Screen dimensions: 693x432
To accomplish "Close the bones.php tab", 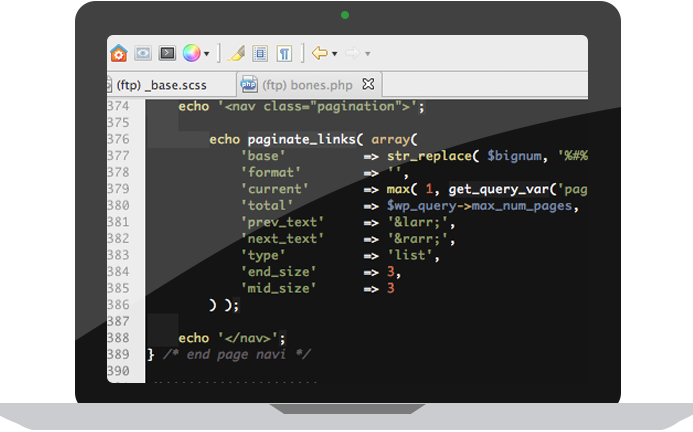I will point(368,84).
